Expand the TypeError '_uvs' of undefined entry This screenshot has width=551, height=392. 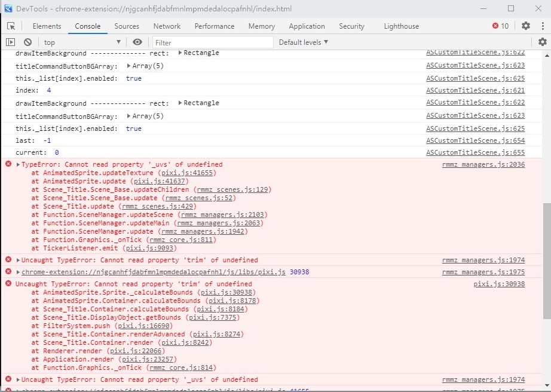(18, 164)
